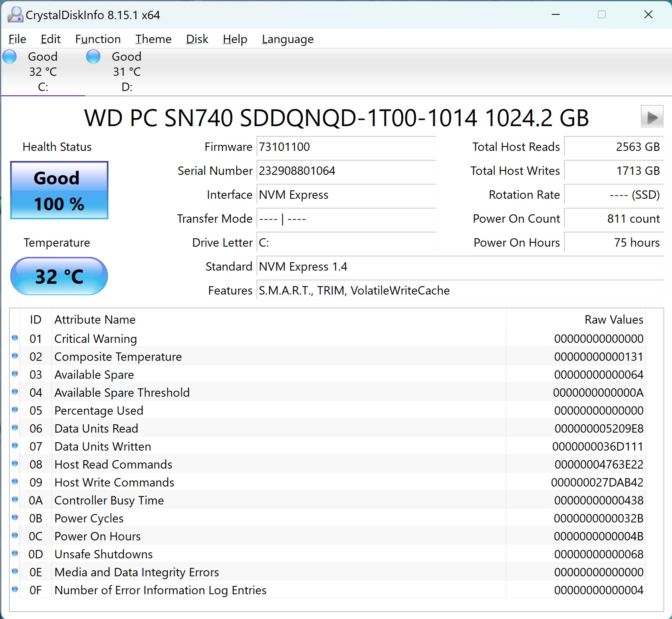Viewport: 672px width, 619px height.
Task: Open the Theme menu
Action: pyautogui.click(x=153, y=39)
